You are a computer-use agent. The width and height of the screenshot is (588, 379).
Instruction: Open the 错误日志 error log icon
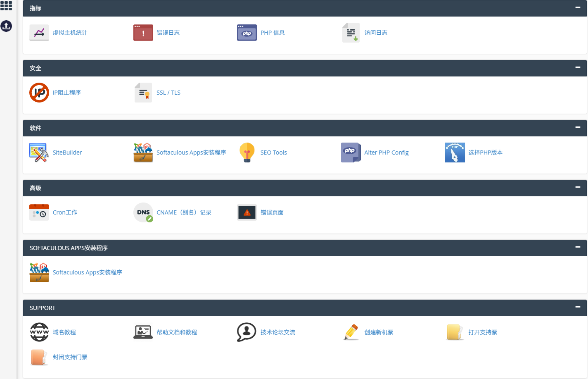point(143,33)
